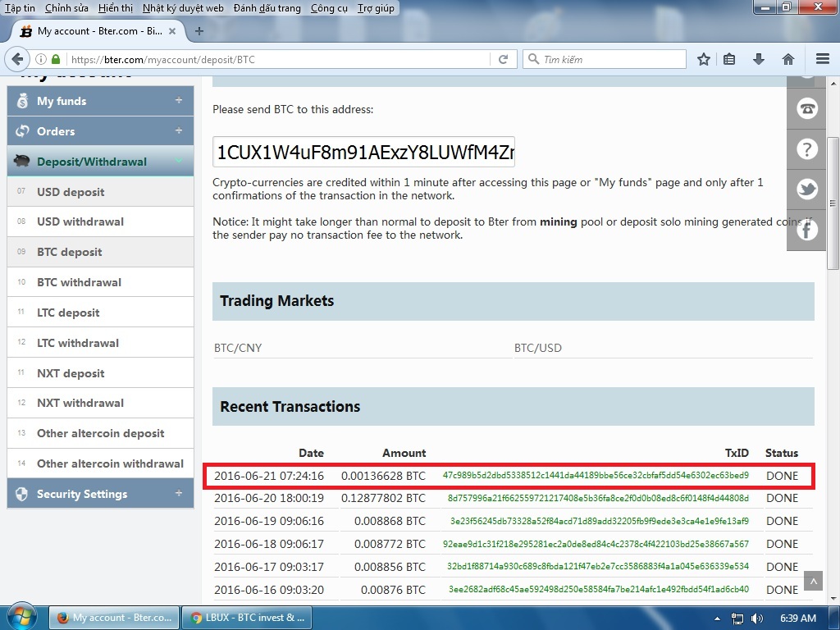The image size is (840, 630).
Task: Click the telephone contact icon
Action: click(x=807, y=109)
